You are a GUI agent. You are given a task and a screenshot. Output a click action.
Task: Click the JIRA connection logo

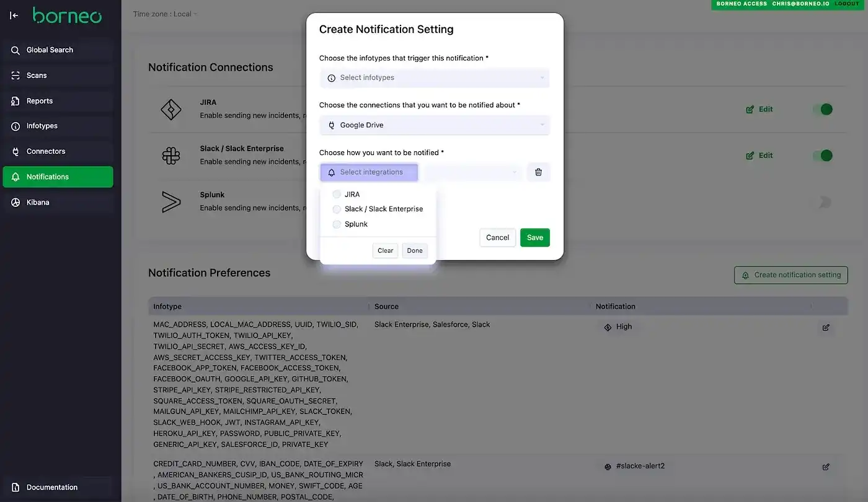[x=170, y=109]
